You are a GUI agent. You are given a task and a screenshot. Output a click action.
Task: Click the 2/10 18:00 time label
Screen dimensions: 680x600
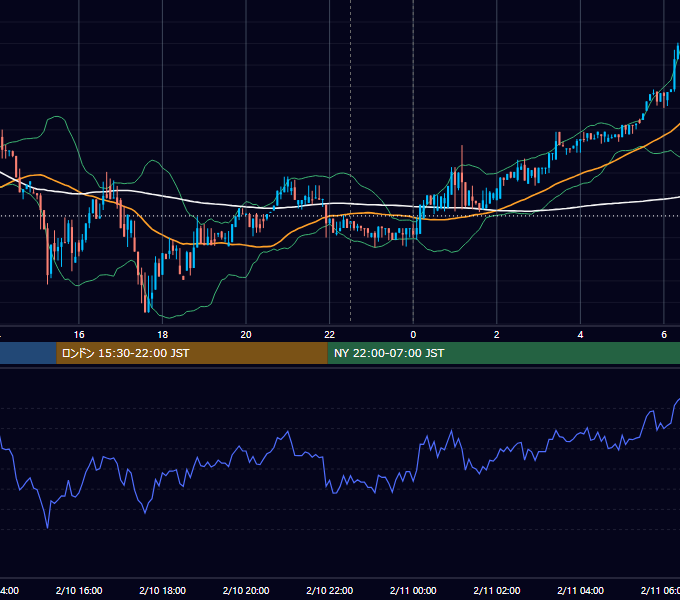coord(163,590)
